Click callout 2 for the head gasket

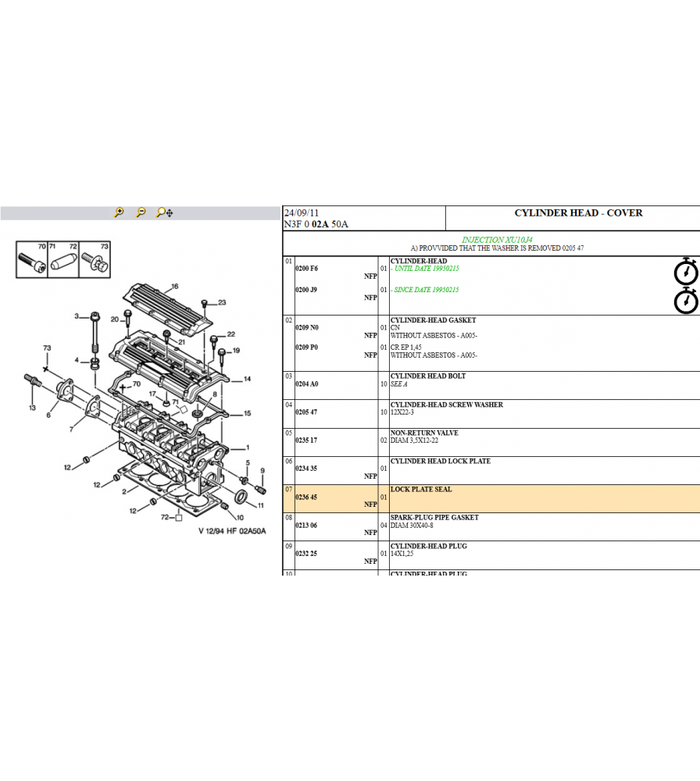[124, 491]
